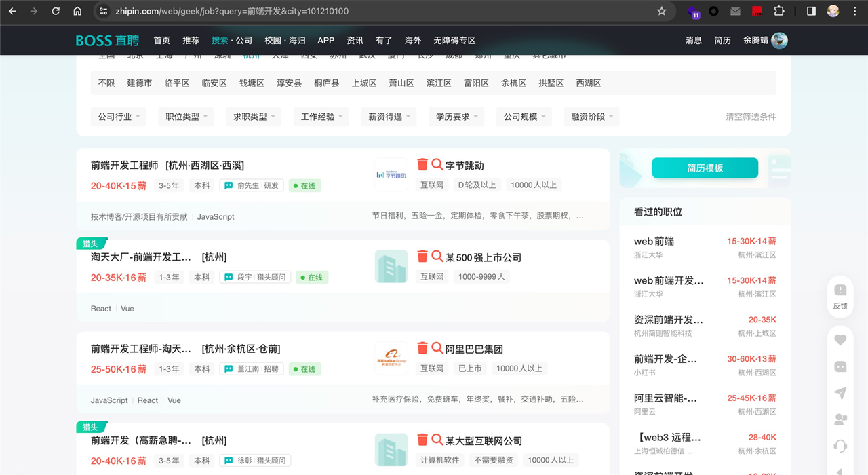Viewport: 868px width, 475px height.
Task: Click the chat icon for 俞先生 recruiter
Action: click(229, 185)
